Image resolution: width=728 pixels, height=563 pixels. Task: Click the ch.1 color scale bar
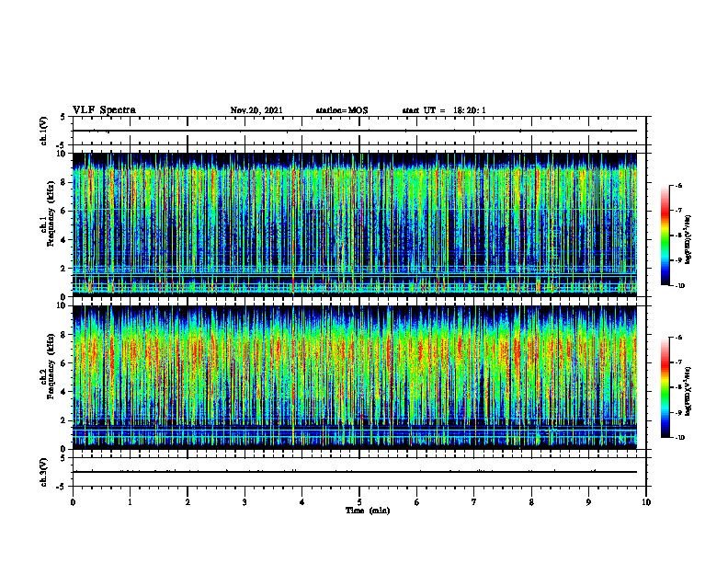[x=665, y=236]
